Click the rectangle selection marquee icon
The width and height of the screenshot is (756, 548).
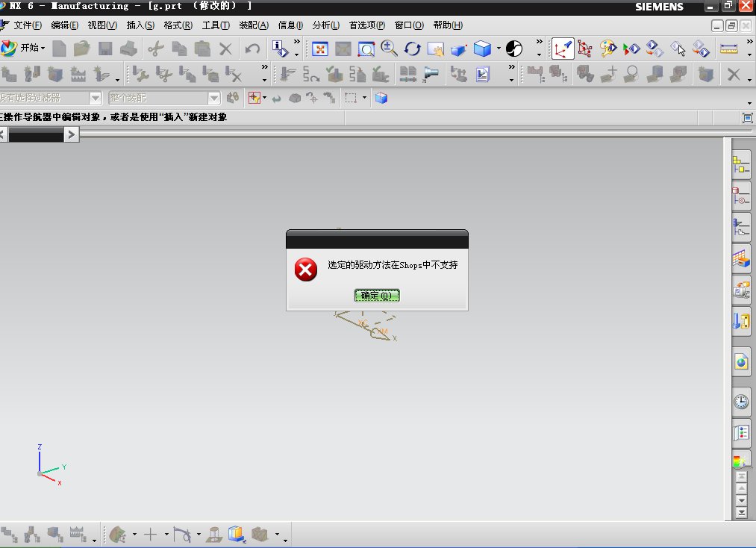[x=351, y=98]
